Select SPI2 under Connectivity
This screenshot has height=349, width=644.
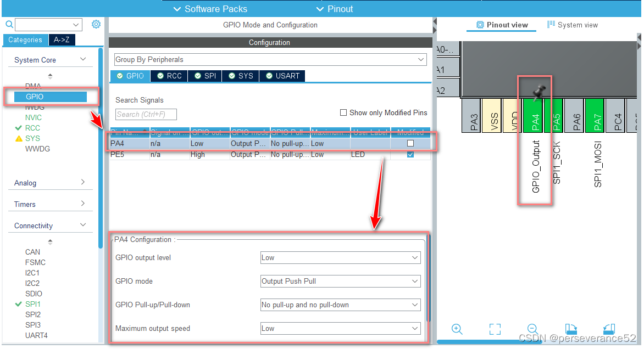click(x=33, y=314)
